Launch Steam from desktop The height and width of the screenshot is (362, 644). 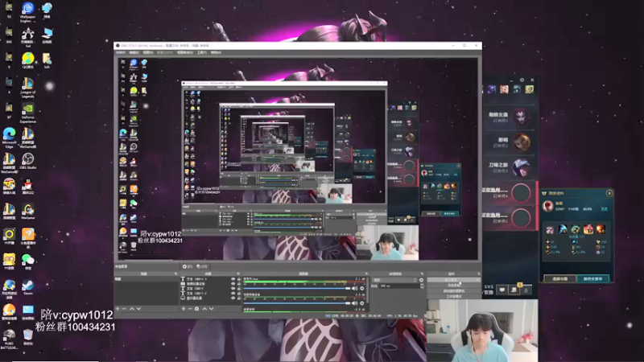[27, 287]
